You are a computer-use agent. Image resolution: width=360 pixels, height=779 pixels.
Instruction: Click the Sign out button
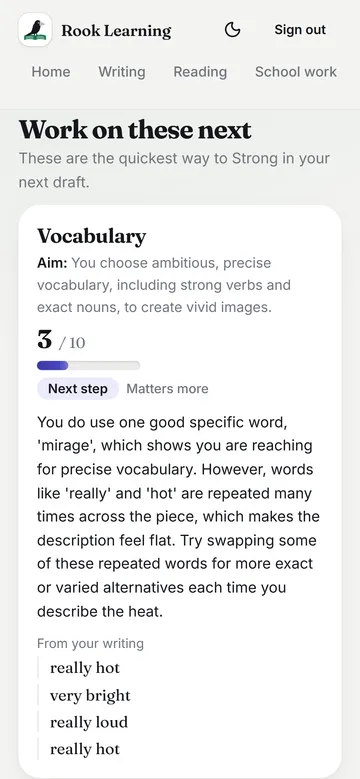[300, 30]
